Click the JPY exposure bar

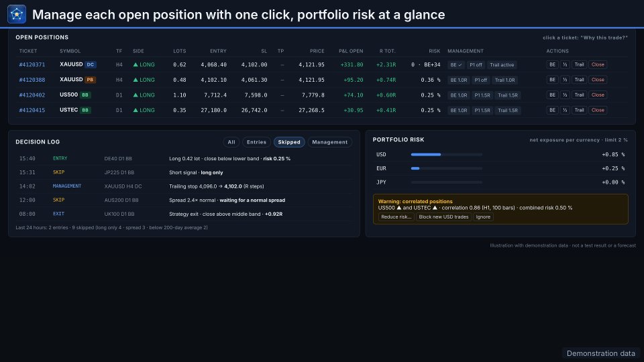pos(447,182)
